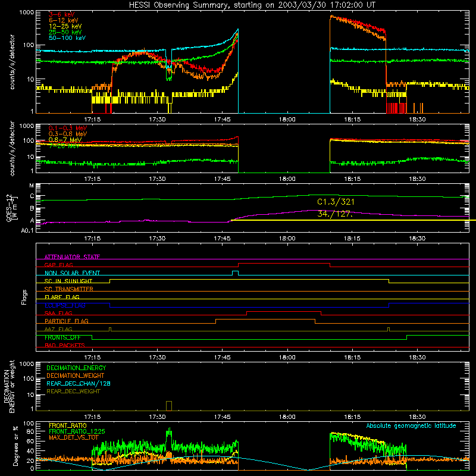Click the 17:45 tick label under the Flags plot
This screenshot has height=476, width=476.
point(222,358)
